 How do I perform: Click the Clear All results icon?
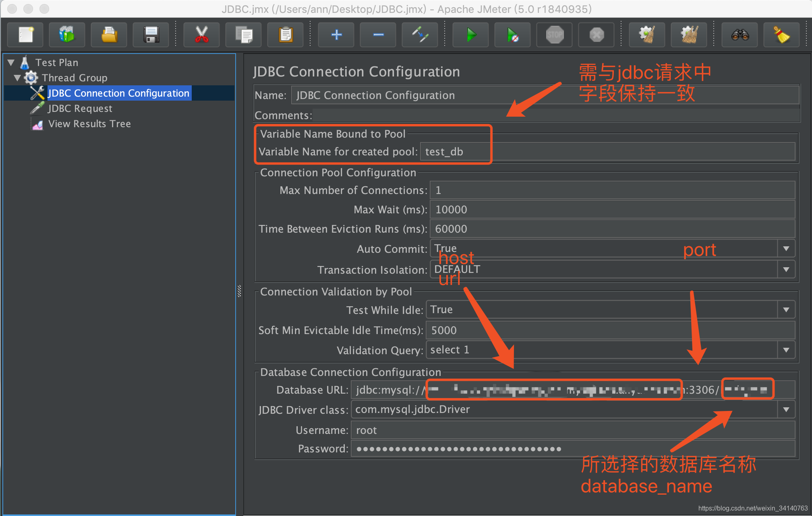689,35
